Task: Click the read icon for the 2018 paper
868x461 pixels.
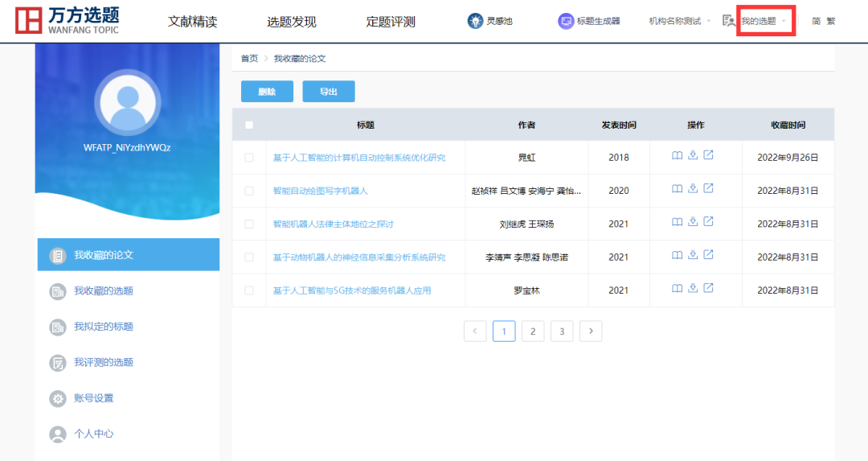Action: [x=678, y=156]
